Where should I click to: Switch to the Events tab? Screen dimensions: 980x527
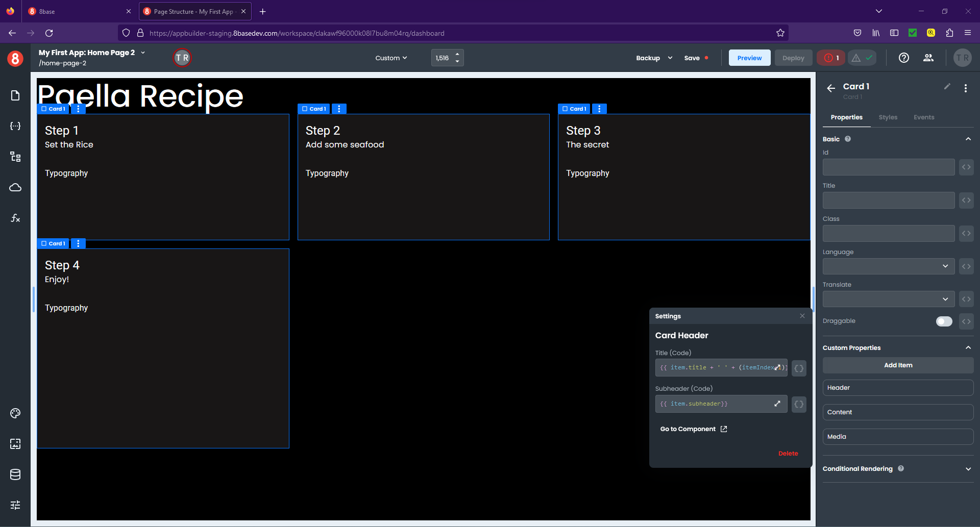pyautogui.click(x=923, y=117)
